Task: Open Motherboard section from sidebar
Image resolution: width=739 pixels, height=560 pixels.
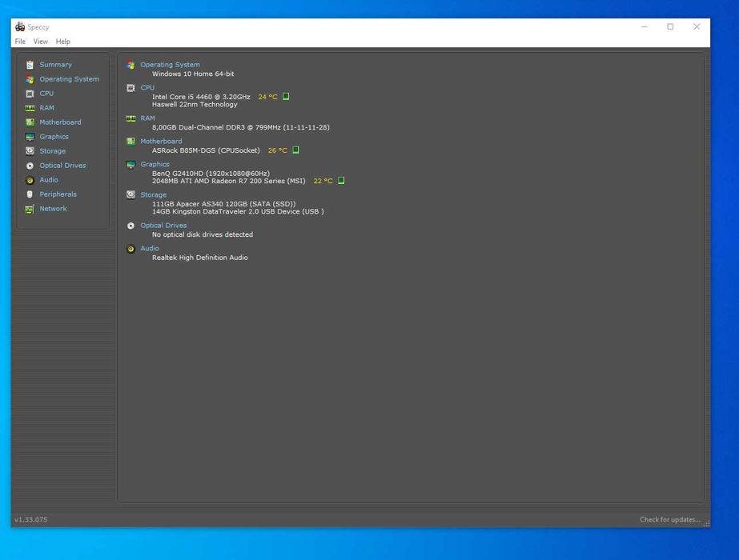Action: [60, 122]
